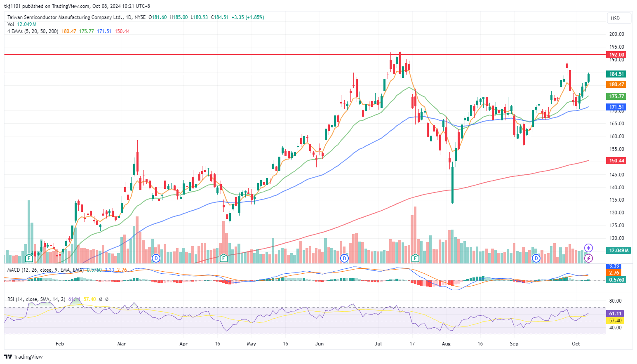This screenshot has height=364, width=637.
Task: Click the blue 3.33 MACD axis label
Action: coord(614,266)
